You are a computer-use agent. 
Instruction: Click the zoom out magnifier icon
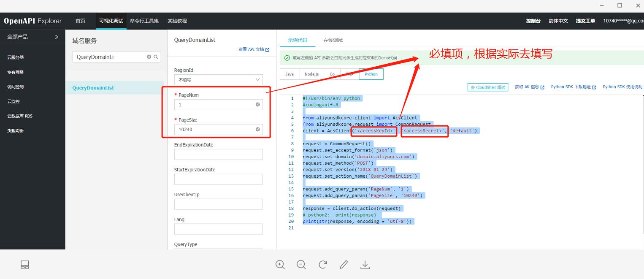click(x=301, y=265)
